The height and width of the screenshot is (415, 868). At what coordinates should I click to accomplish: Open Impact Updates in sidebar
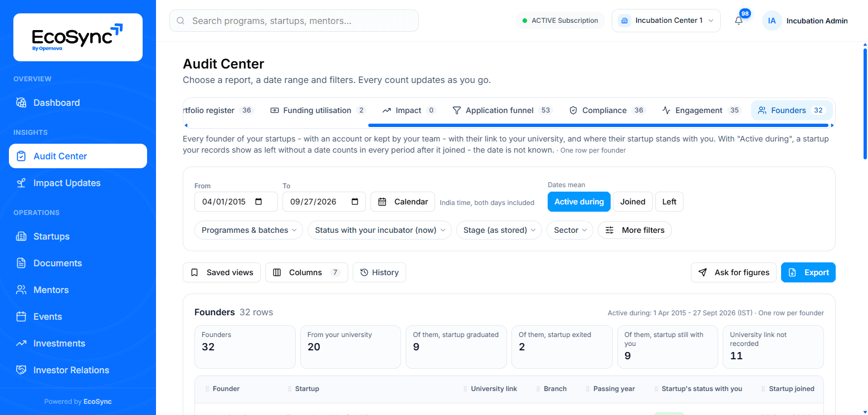coord(78,183)
